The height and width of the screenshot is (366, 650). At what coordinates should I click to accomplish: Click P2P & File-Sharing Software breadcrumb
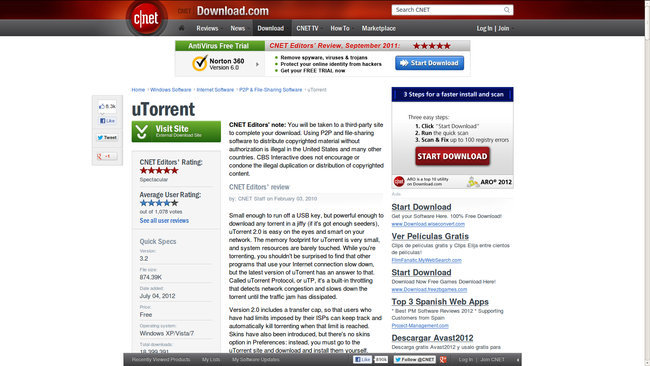pos(271,90)
